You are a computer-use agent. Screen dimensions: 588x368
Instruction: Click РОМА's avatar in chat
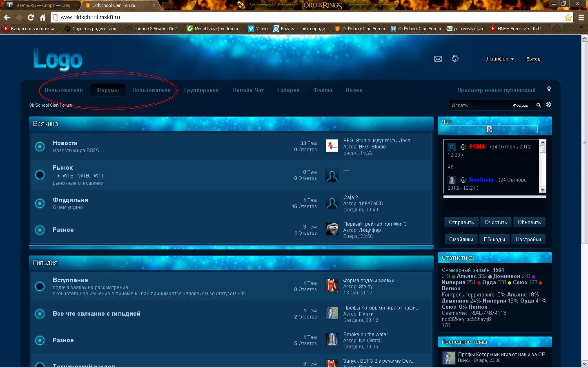tap(452, 147)
